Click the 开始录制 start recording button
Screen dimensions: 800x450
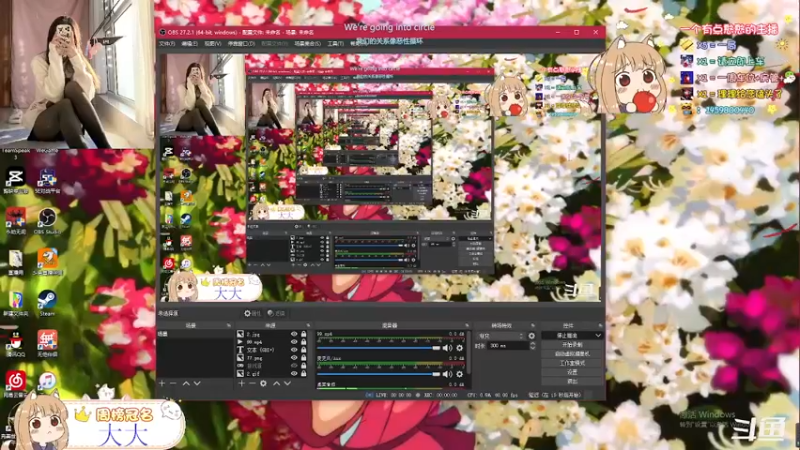pos(572,344)
